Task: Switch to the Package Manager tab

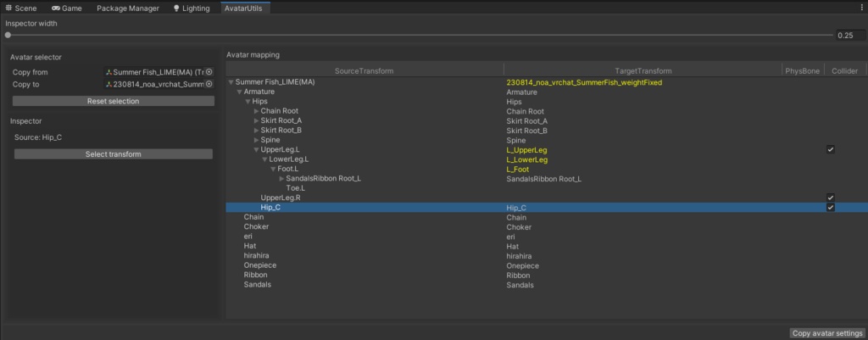Action: click(128, 8)
